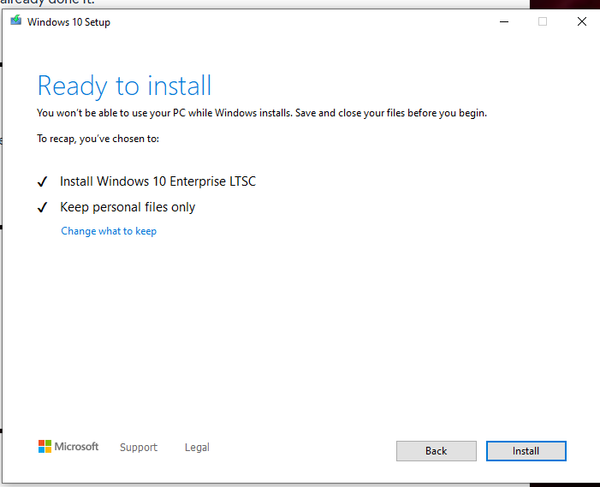
Task: Click the To recap, you've chosen to text
Action: point(98,138)
